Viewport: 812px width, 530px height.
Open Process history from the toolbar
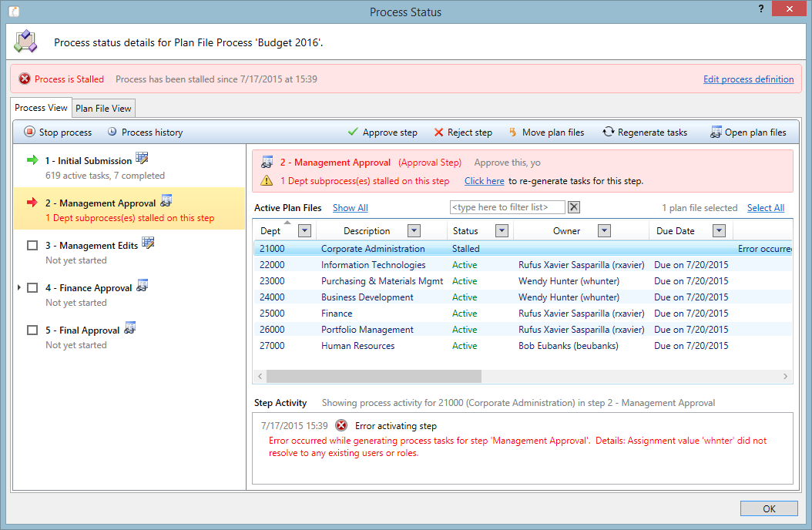click(x=112, y=132)
